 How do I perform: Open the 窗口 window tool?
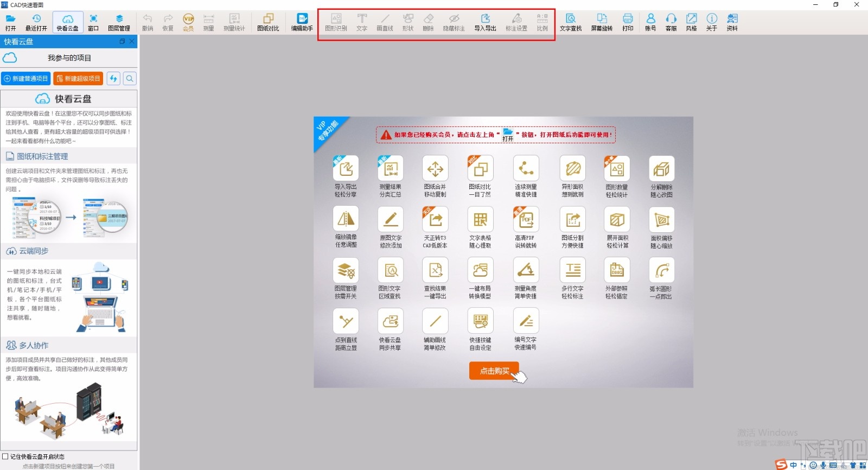coord(93,22)
